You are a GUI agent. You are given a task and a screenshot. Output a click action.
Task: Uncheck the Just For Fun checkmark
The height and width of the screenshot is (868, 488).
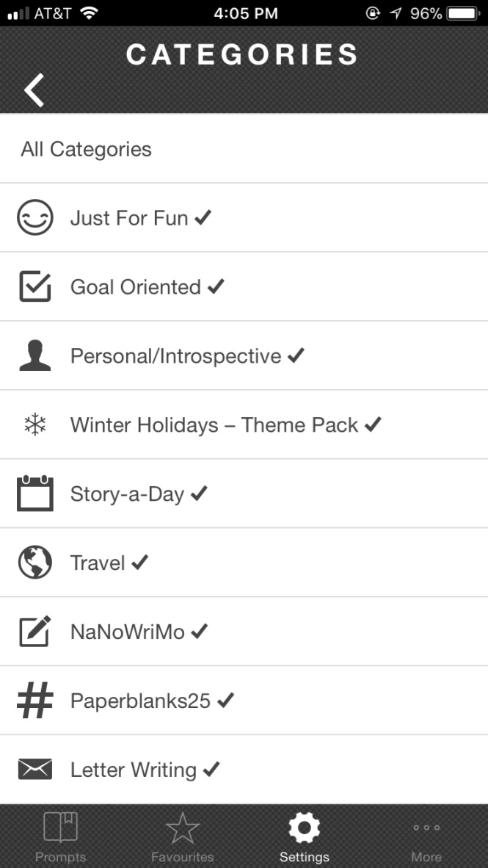coord(203,217)
